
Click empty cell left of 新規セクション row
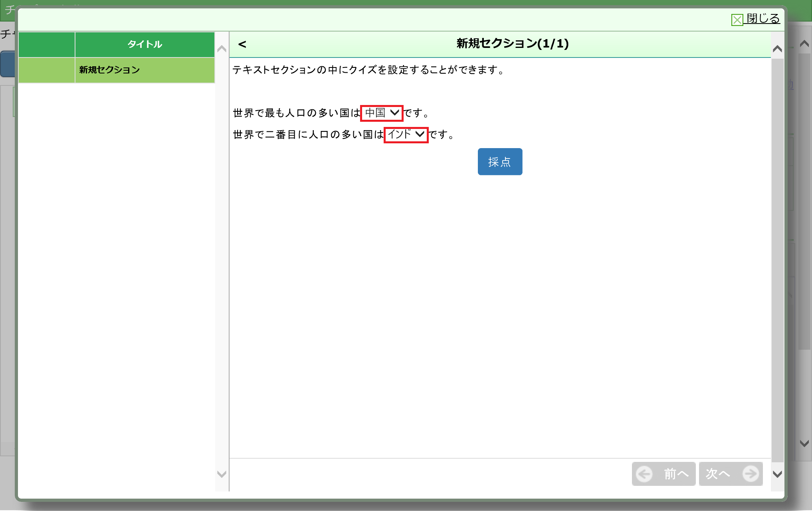[47, 70]
